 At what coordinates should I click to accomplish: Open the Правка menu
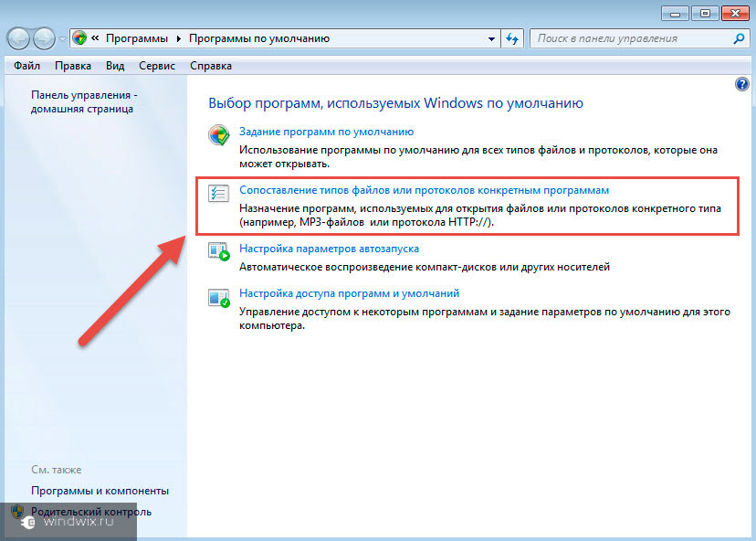73,66
